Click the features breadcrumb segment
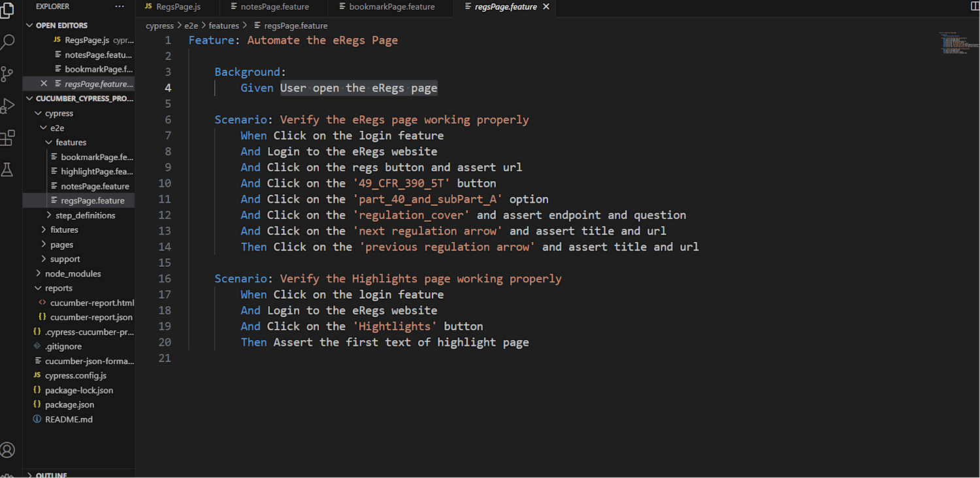The width and height of the screenshot is (980, 478). click(223, 26)
